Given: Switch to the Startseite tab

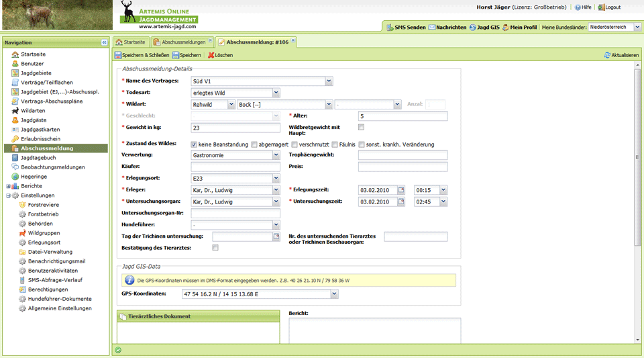Looking at the screenshot, I should [x=131, y=42].
